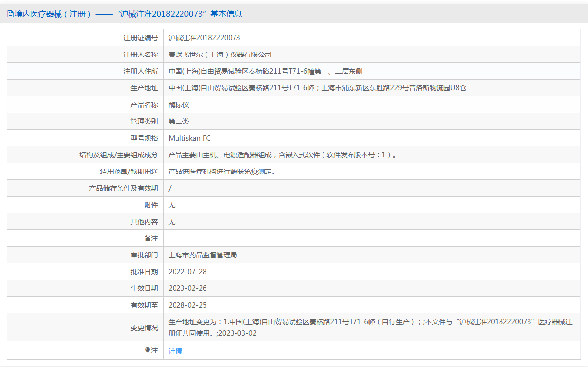Select the 生产地址 value mentioning 普洛斯物流园U8仓
Screen dimensions: 588x367
tap(317, 88)
